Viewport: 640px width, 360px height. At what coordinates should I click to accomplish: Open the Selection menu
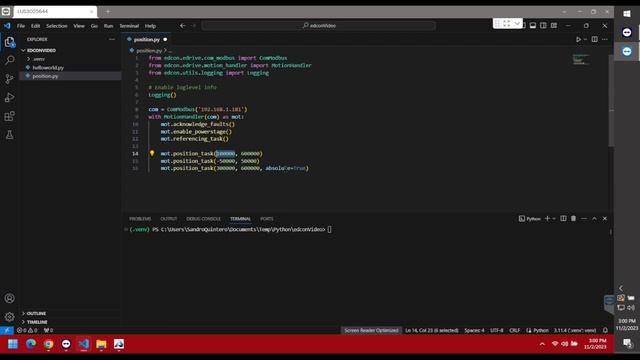(57, 26)
